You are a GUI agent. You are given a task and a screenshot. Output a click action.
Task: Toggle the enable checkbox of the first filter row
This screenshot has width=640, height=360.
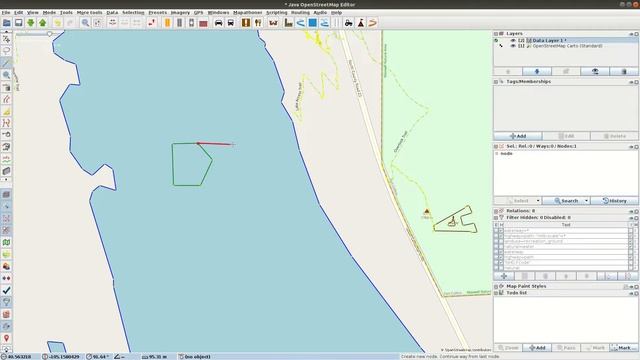tap(496, 231)
